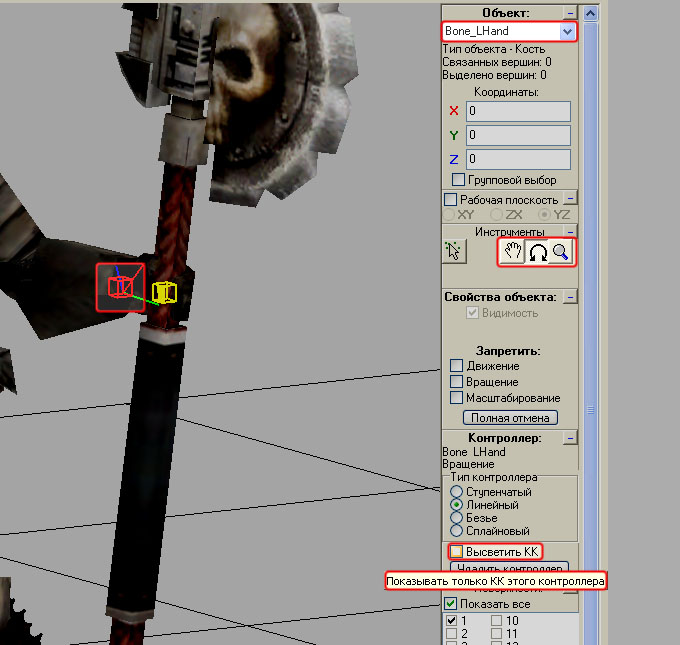The width and height of the screenshot is (680, 645).
Task: Check Движение under Запретить
Action: coord(456,366)
